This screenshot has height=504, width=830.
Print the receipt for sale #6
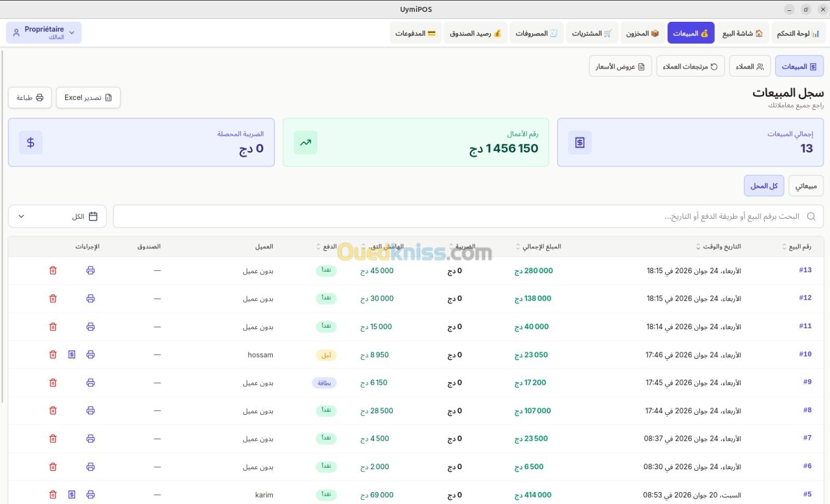coord(90,467)
